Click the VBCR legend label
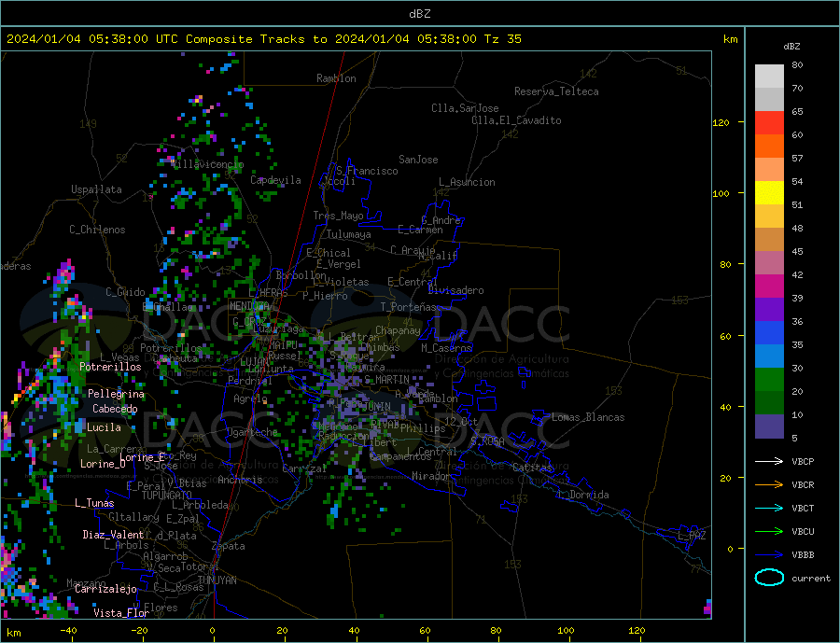This screenshot has width=840, height=643. (x=803, y=485)
